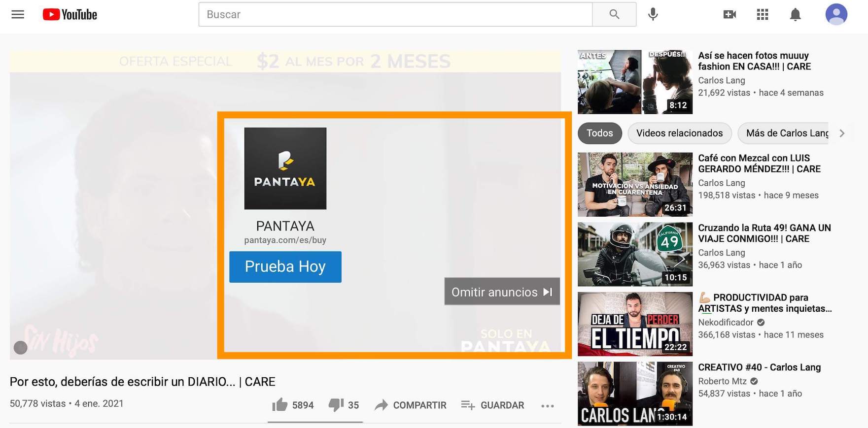This screenshot has height=428, width=868.
Task: Open title Cruzando la Ruta 49
Action: 764,233
